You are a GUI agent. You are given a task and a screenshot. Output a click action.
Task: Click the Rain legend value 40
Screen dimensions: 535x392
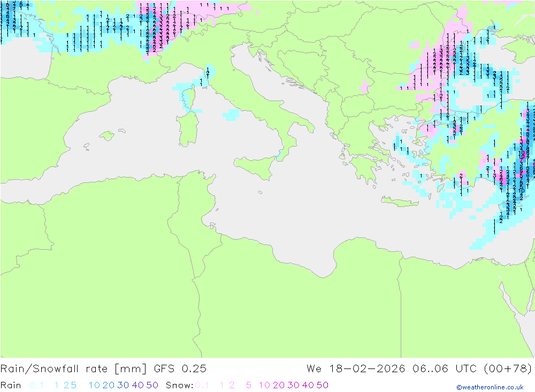pyautogui.click(x=138, y=385)
